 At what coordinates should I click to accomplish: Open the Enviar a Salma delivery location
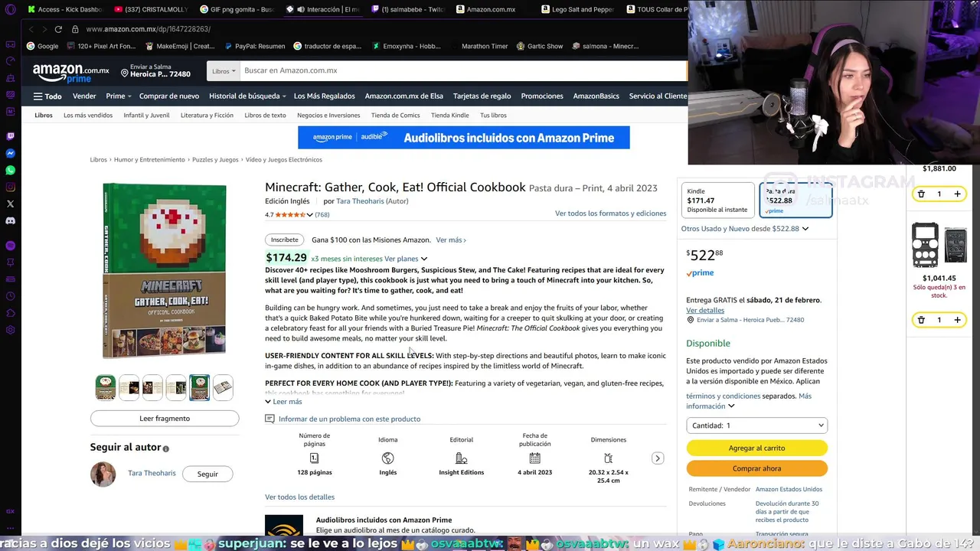point(156,71)
